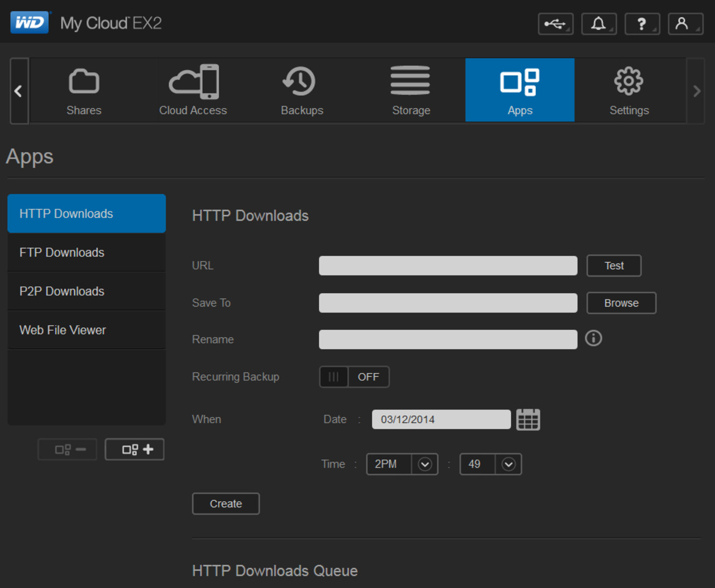Click the Test button
This screenshot has width=715, height=588.
point(614,266)
